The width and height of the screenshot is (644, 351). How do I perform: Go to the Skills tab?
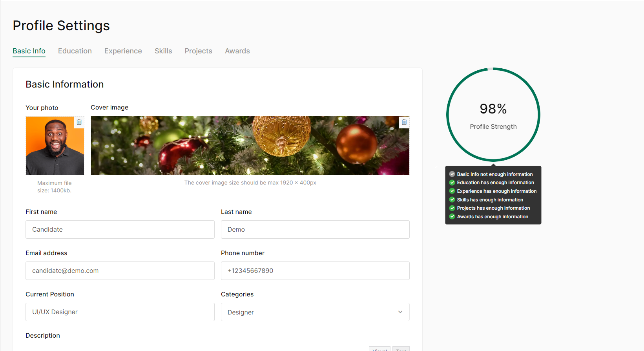tap(163, 51)
